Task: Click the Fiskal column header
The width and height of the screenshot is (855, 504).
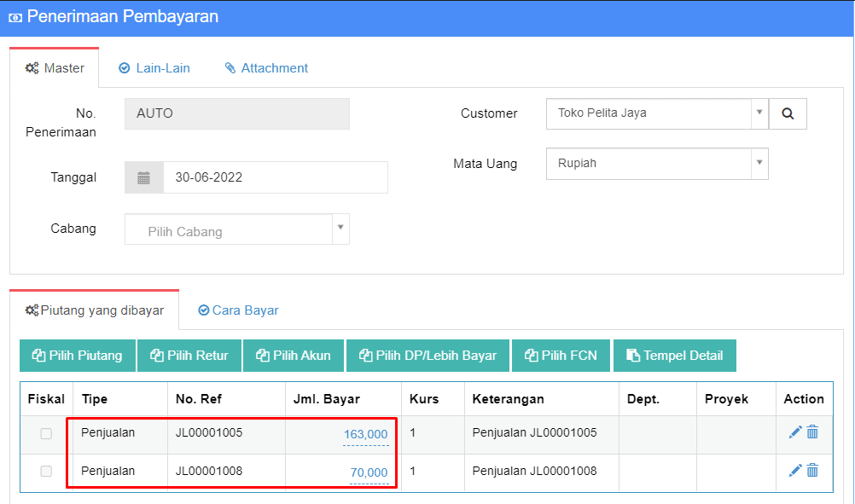Action: [46, 399]
